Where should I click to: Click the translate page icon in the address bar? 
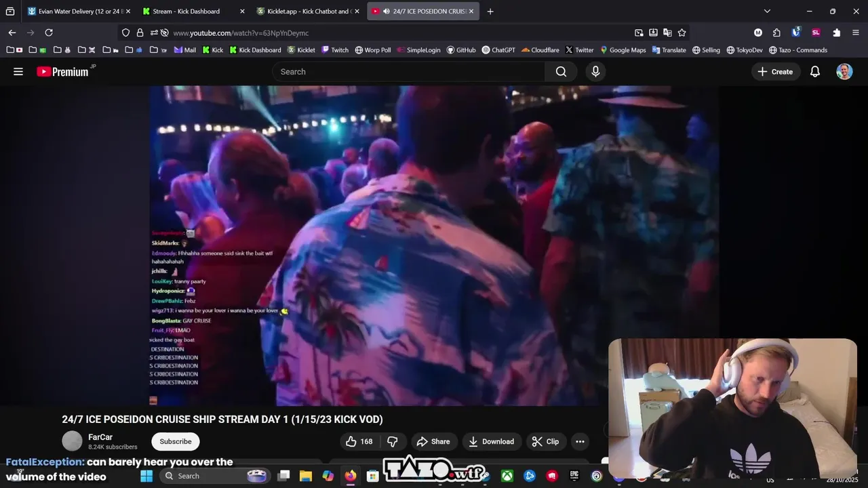(x=667, y=33)
